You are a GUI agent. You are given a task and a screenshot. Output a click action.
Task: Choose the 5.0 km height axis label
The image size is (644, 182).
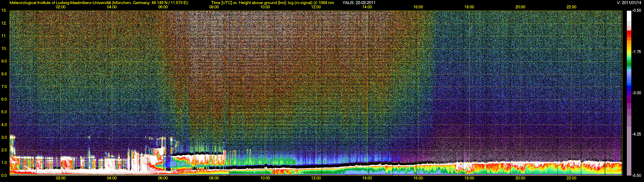point(4,112)
